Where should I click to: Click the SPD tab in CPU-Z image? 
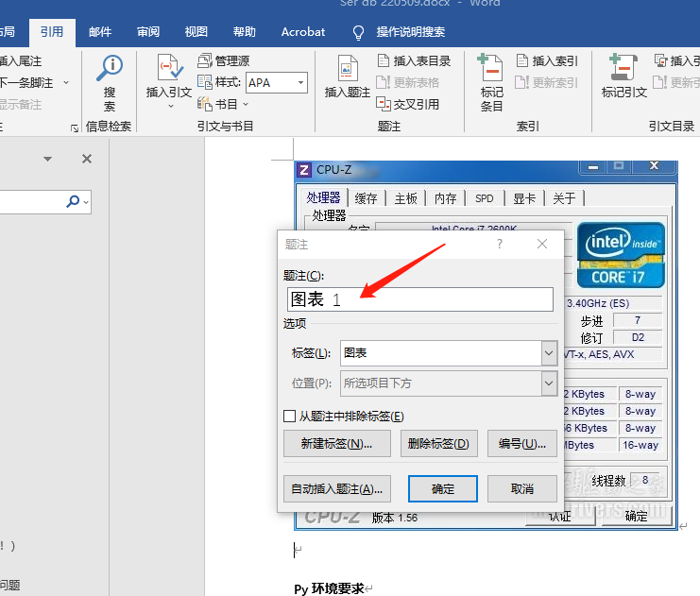(x=485, y=198)
